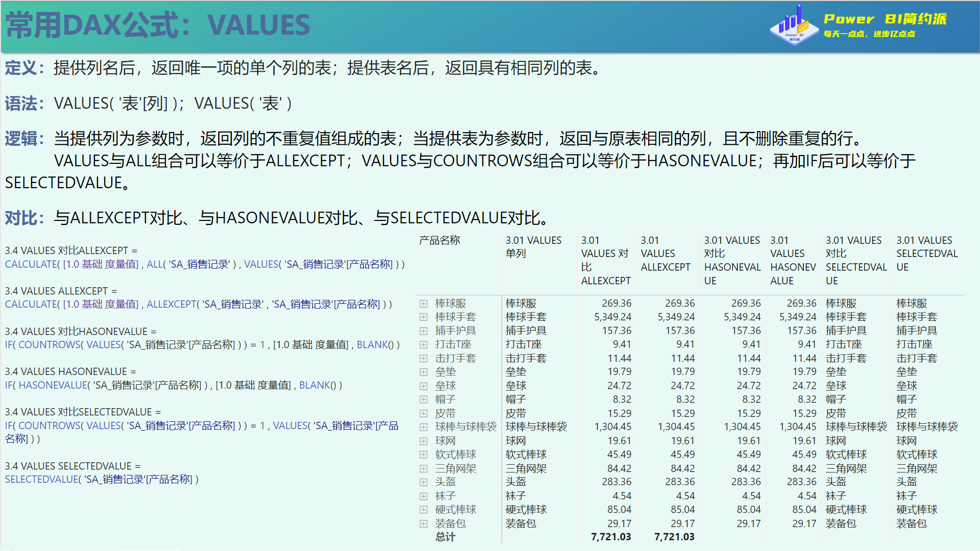
Task: Expand the 垒球 row
Action: (424, 386)
